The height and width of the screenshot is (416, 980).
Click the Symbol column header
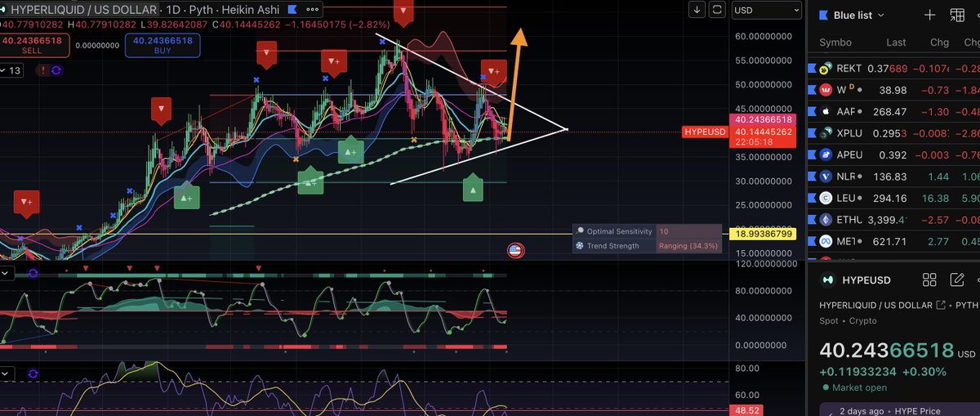click(x=835, y=42)
